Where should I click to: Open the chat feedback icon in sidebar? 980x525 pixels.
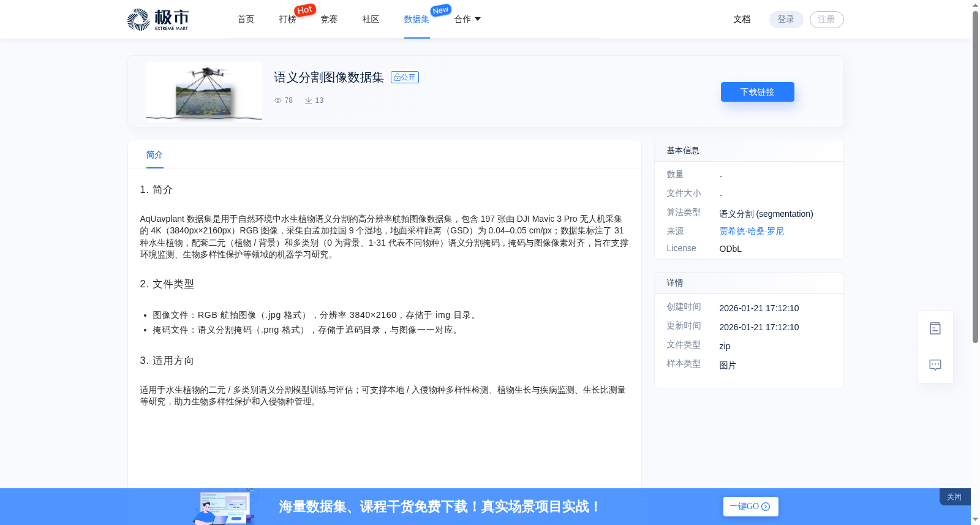tap(935, 365)
